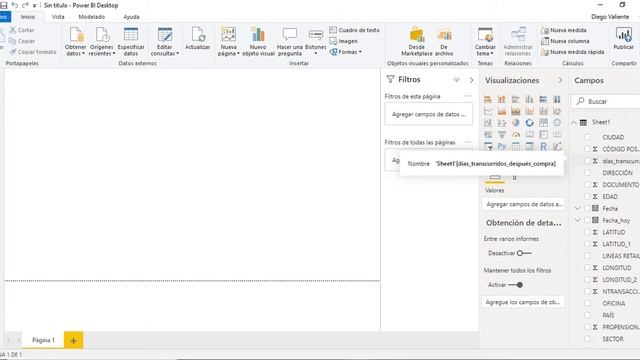
Task: Expand the Fecha date hierarchy
Action: pos(577,208)
